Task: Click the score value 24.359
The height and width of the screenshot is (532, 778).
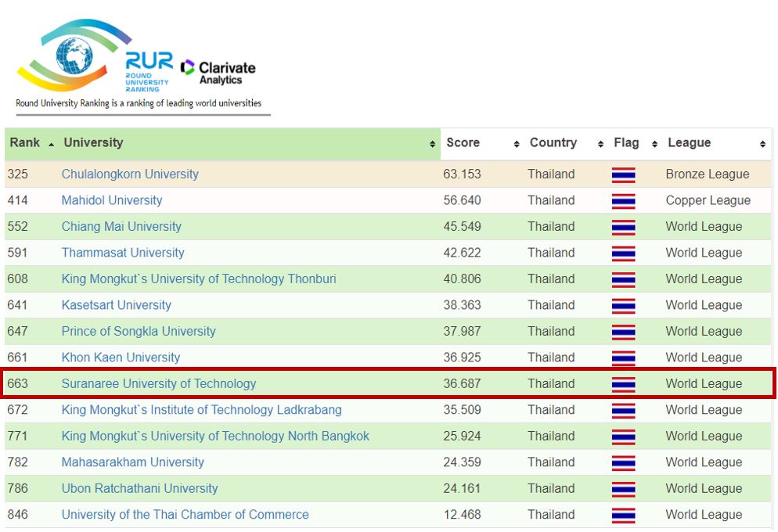Action: point(462,462)
